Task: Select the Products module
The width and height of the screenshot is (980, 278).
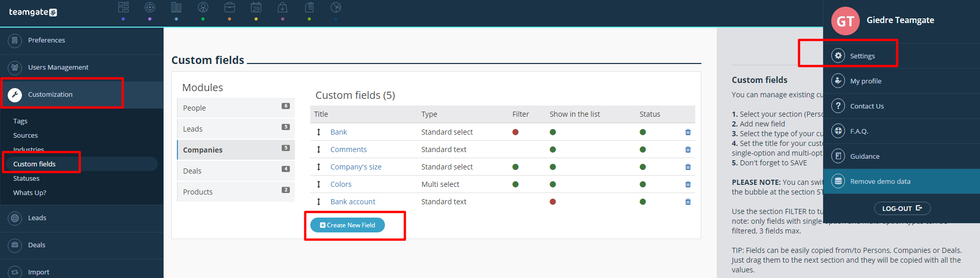Action: (x=236, y=192)
